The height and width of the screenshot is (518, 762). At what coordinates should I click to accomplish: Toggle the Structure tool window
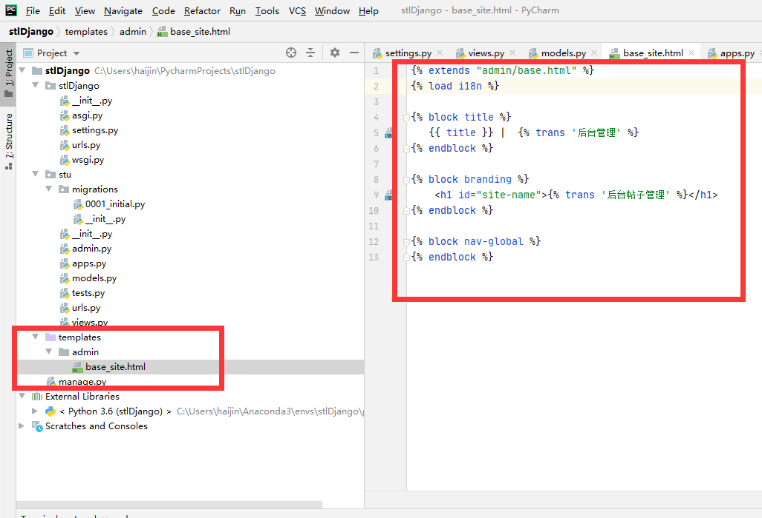[x=8, y=141]
